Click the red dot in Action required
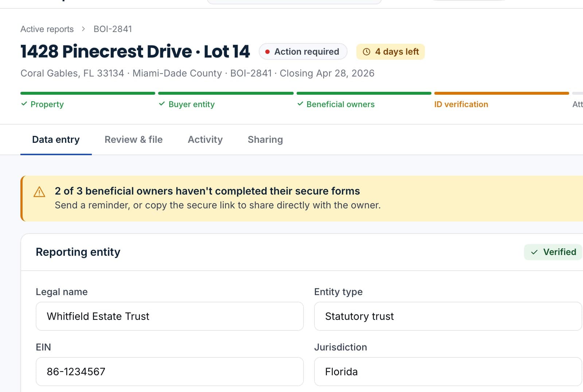583x392 pixels. pyautogui.click(x=267, y=52)
